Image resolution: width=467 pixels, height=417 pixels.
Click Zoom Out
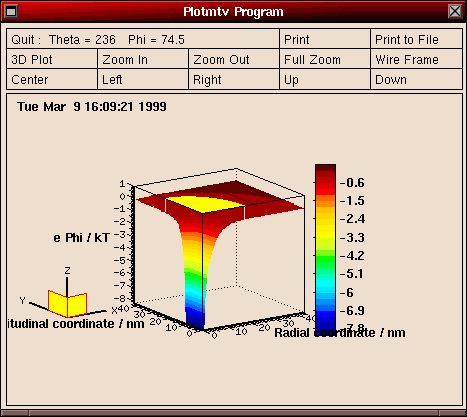pyautogui.click(x=234, y=59)
